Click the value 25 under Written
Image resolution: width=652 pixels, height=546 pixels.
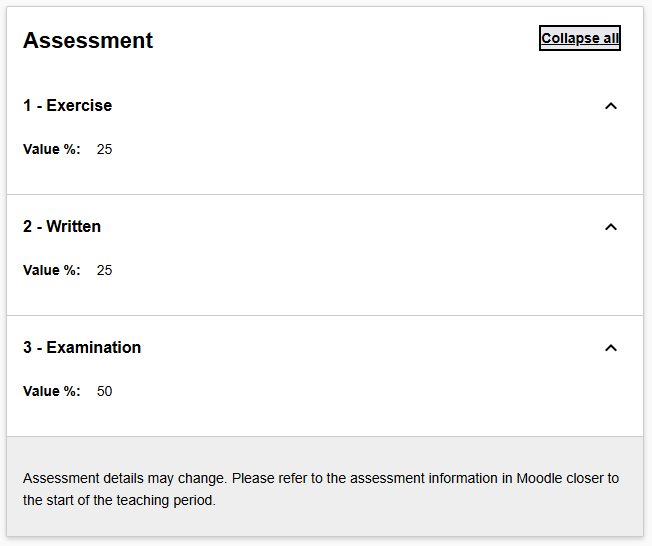pyautogui.click(x=105, y=271)
